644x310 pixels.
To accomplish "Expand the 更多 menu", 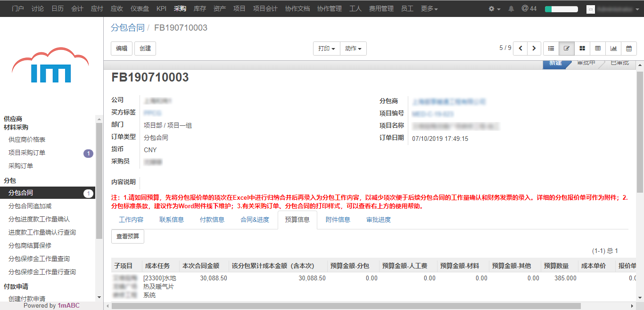I will click(429, 8).
